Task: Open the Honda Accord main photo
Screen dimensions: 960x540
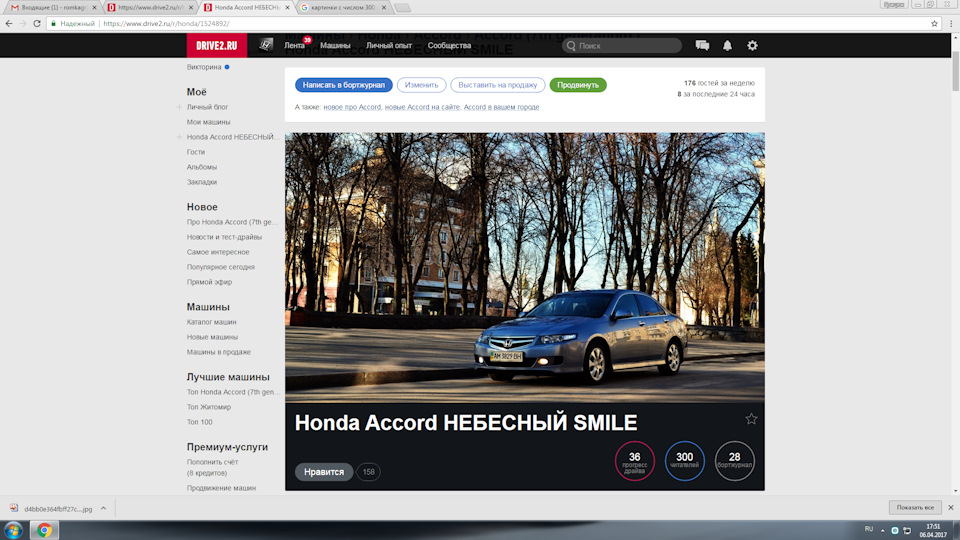Action: [x=525, y=268]
